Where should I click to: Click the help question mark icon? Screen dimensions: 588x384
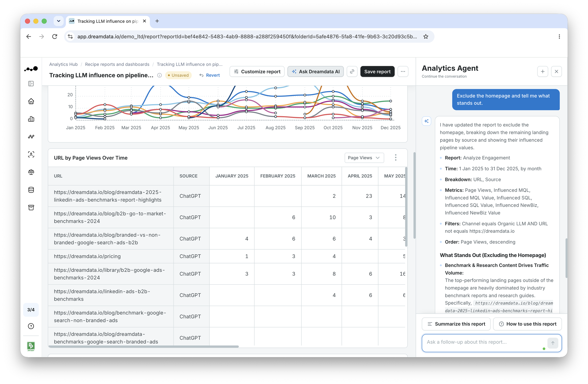31,326
